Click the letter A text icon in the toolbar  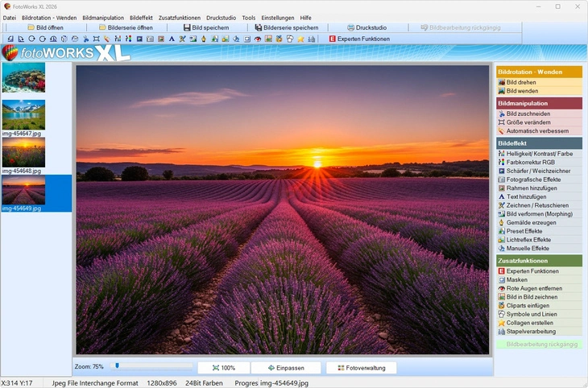click(x=172, y=39)
